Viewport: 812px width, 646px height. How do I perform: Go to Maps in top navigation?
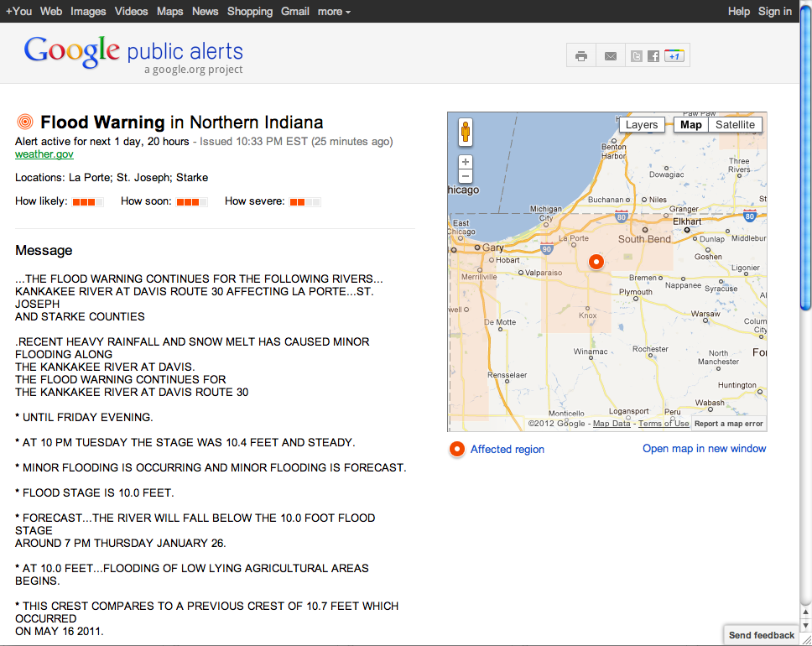point(169,11)
